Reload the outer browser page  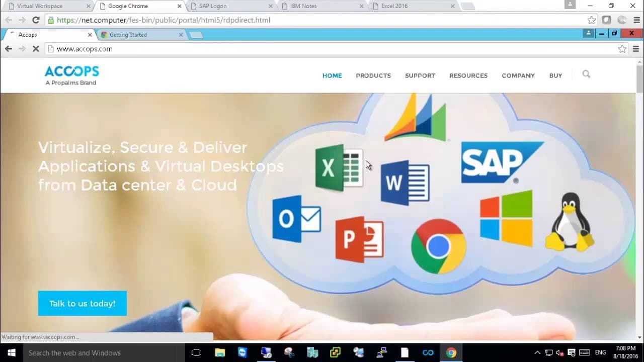36,20
